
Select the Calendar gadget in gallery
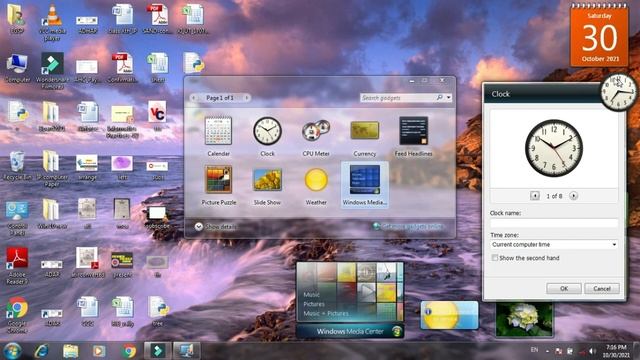tap(218, 137)
